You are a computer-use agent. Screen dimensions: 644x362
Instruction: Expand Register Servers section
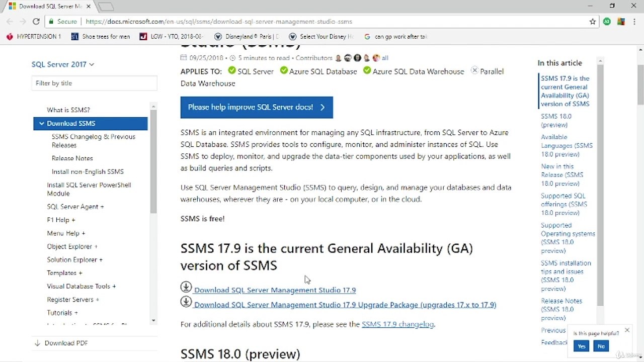73,300
